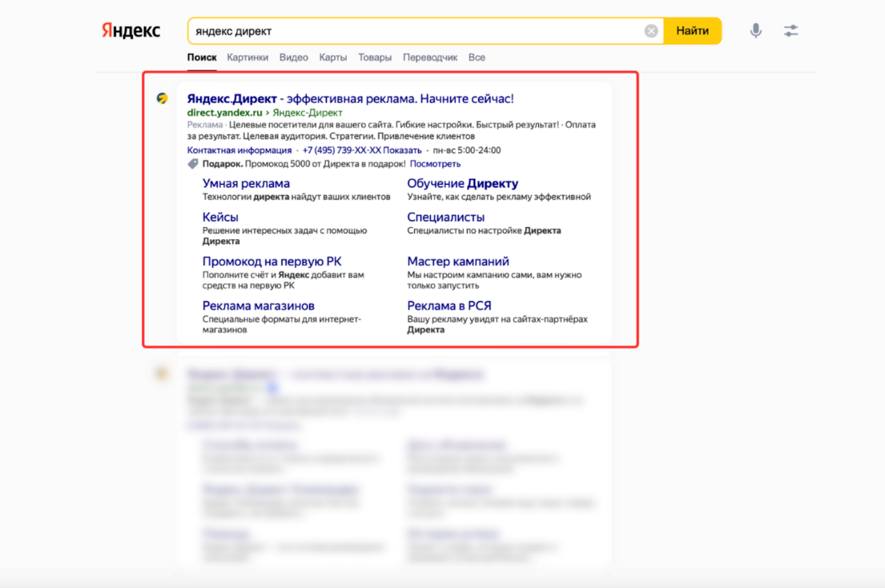Viewport: 885px width, 588px height.
Task: Click Посмотреть promo code link
Action: click(435, 164)
